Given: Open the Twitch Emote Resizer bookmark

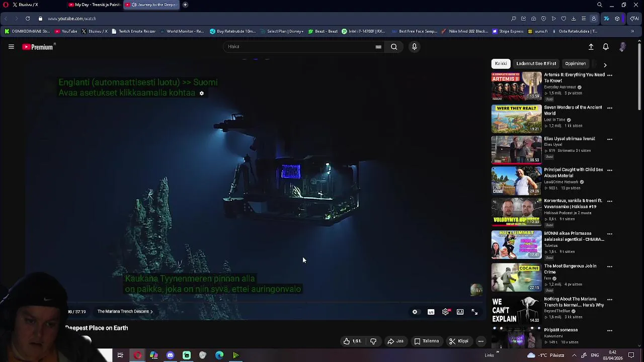Looking at the screenshot, I should 133,31.
